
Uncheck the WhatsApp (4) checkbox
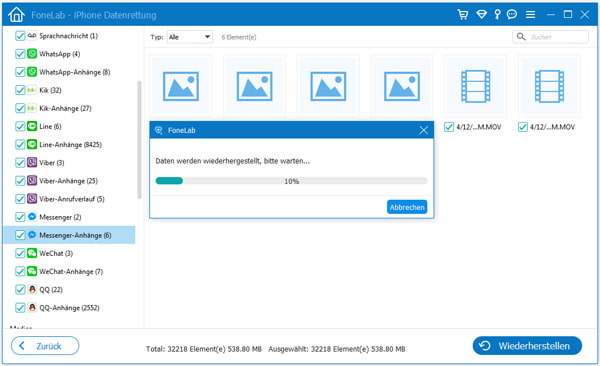click(x=20, y=54)
